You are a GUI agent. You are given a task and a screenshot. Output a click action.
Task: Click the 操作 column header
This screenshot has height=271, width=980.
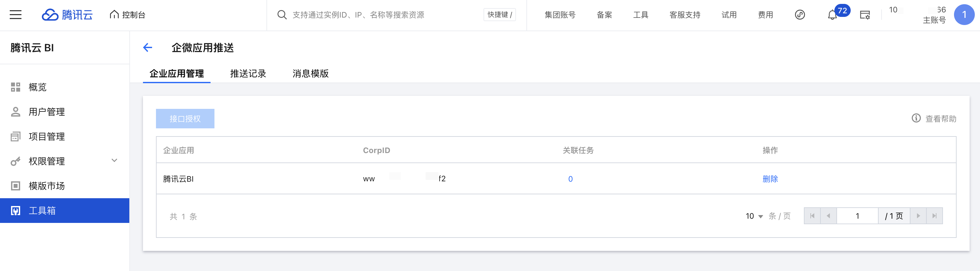click(770, 150)
